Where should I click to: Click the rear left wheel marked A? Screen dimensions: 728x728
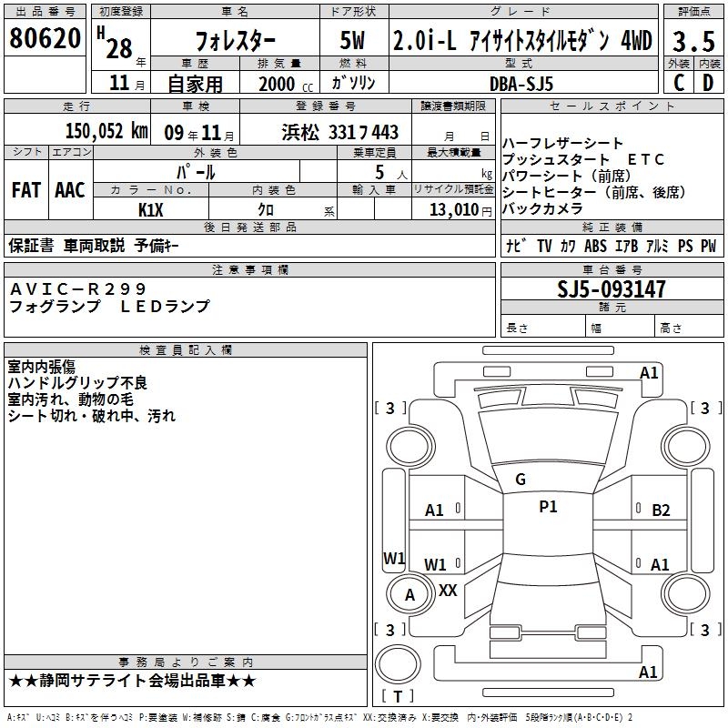[409, 594]
